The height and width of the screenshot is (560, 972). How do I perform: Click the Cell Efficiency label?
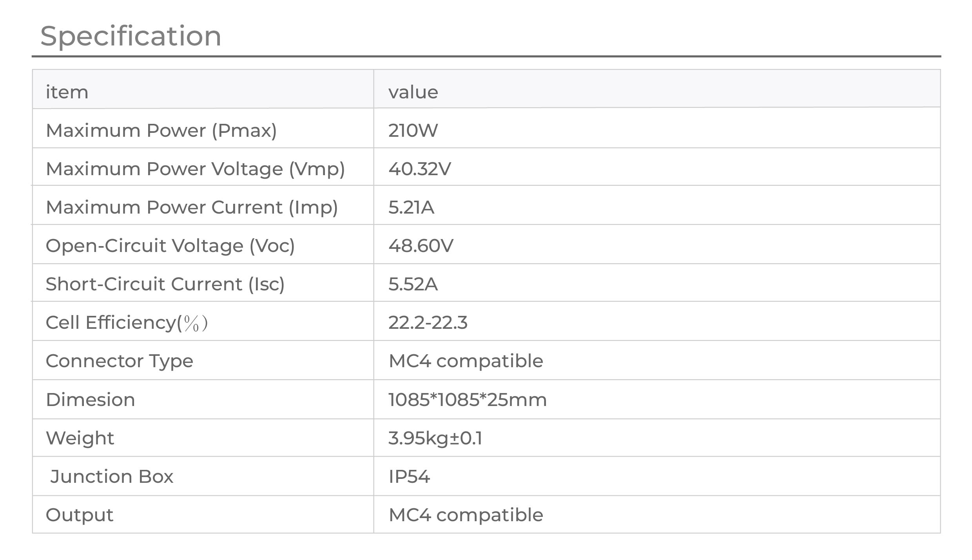pos(127,323)
